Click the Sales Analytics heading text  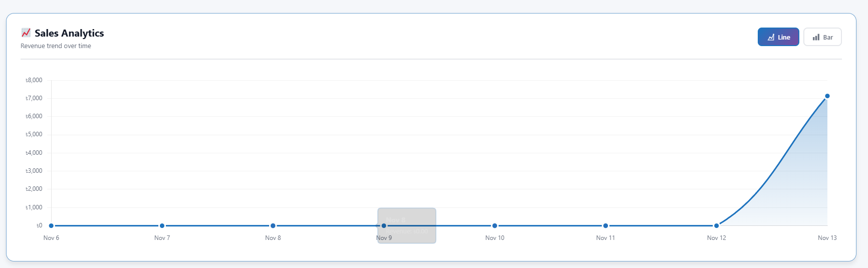click(69, 33)
